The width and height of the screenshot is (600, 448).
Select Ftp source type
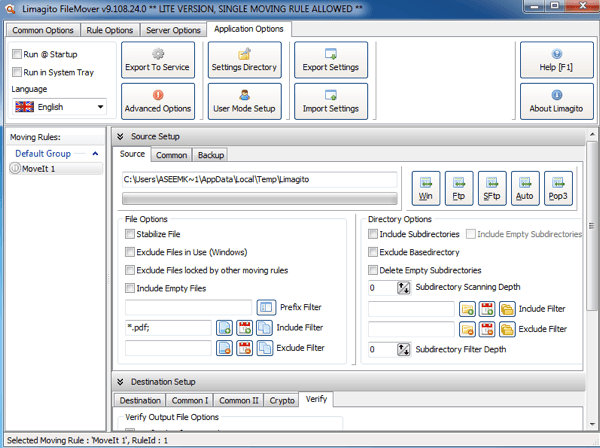coord(459,188)
